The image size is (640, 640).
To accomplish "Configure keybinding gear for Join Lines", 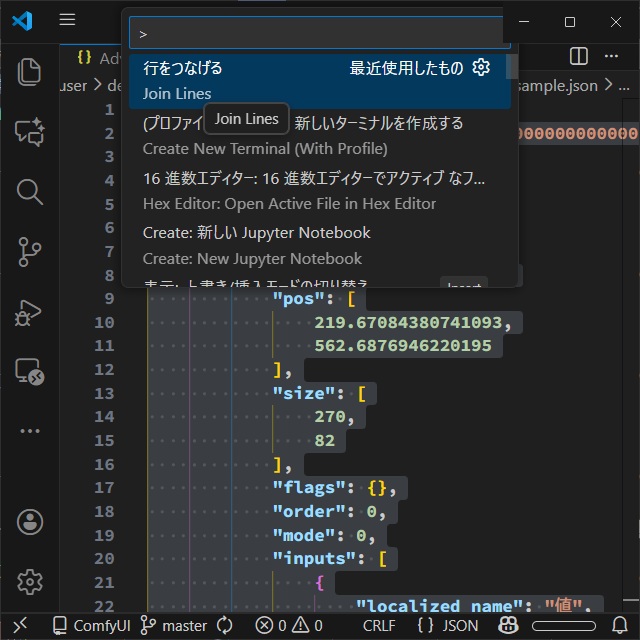I will pos(481,68).
